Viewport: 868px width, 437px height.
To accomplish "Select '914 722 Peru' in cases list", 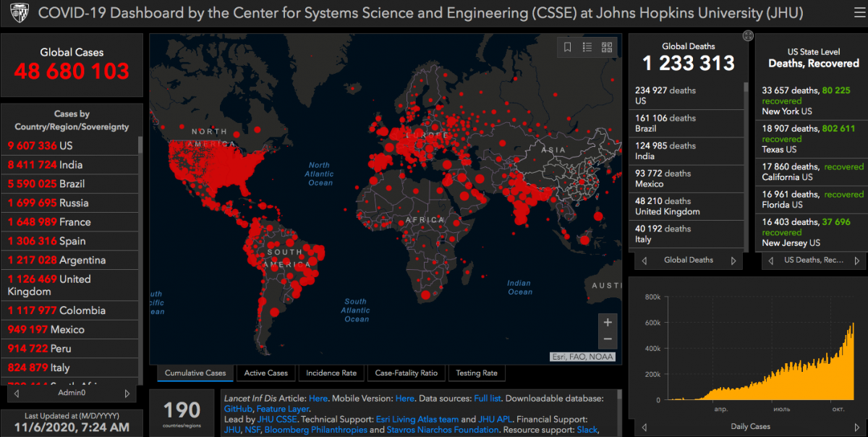I will [x=71, y=349].
